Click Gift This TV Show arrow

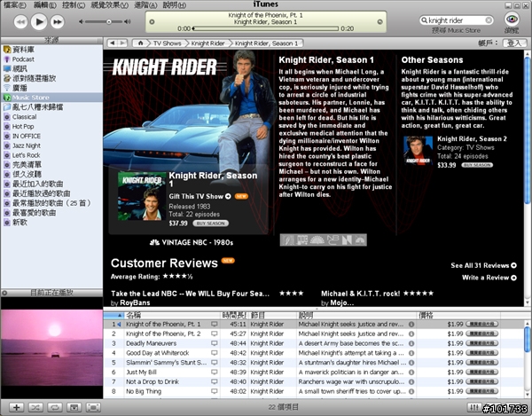[x=228, y=196]
